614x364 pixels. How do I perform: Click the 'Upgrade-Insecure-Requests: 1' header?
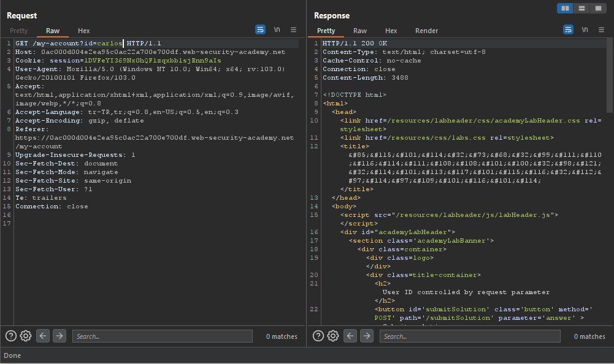75,155
